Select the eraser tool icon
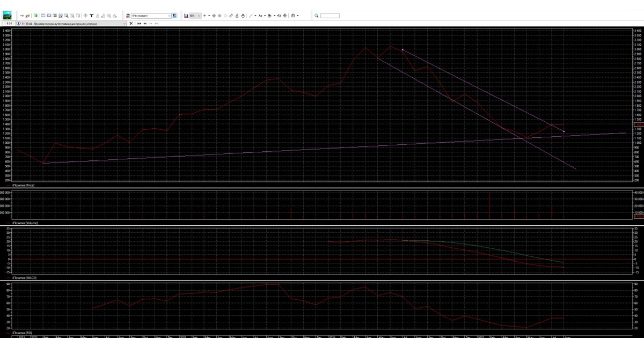The height and width of the screenshot is (362, 644). pyautogui.click(x=231, y=16)
